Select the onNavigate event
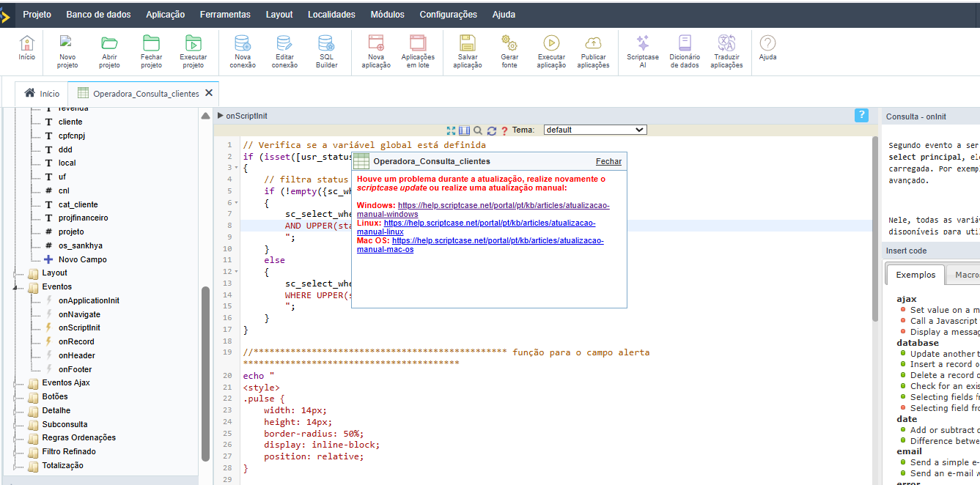Viewport: 980px width, 485px height. pyautogui.click(x=79, y=314)
